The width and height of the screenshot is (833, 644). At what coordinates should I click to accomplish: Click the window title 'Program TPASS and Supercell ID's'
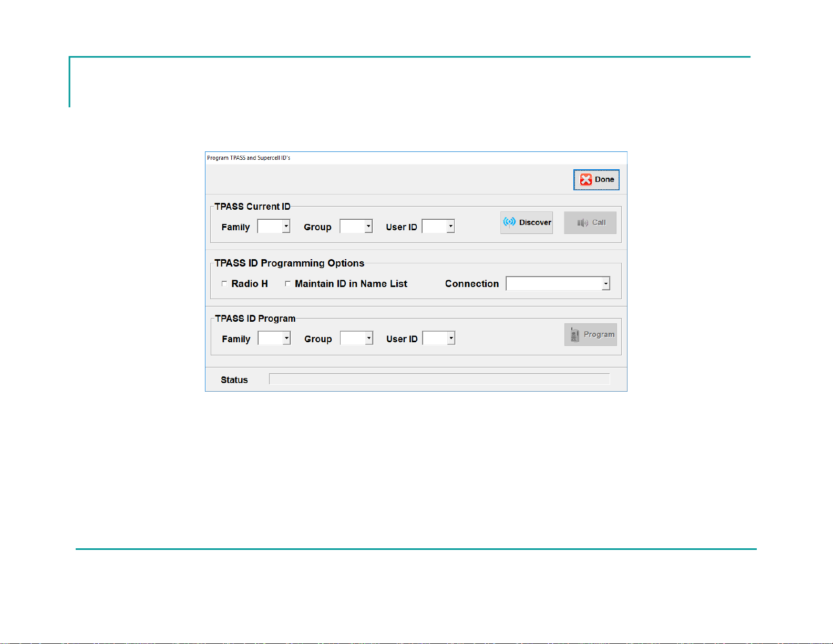click(x=249, y=158)
